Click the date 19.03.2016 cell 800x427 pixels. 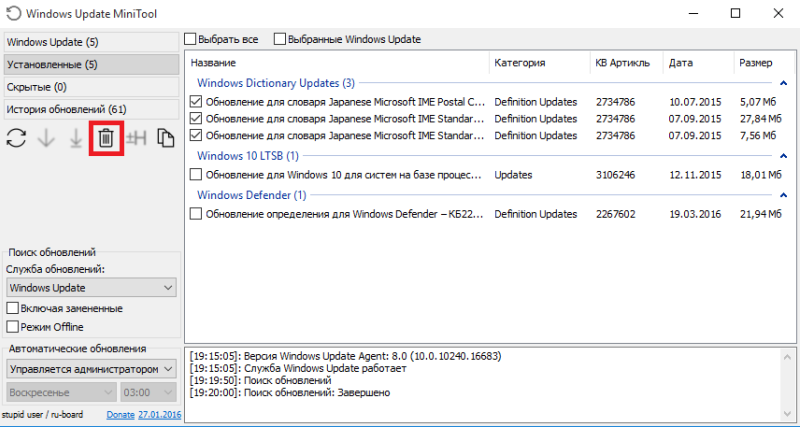click(x=695, y=214)
